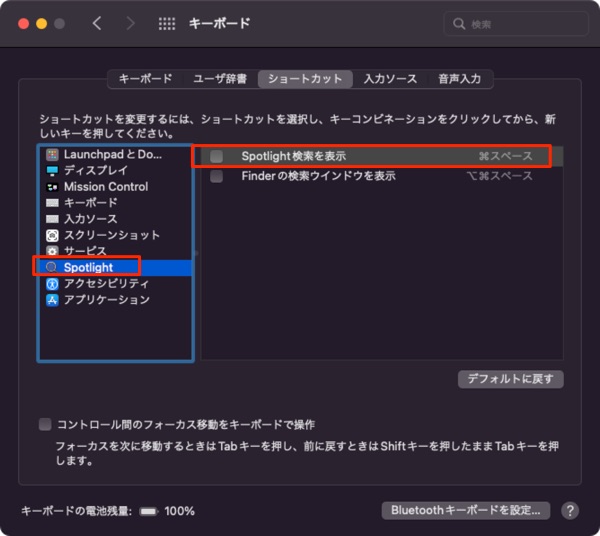Select Mission Control category row

[x=116, y=187]
